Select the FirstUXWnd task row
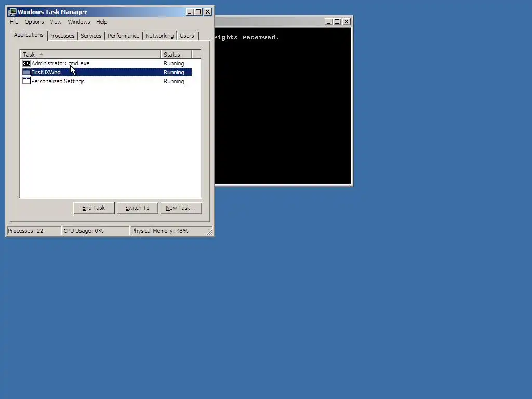 point(107,72)
